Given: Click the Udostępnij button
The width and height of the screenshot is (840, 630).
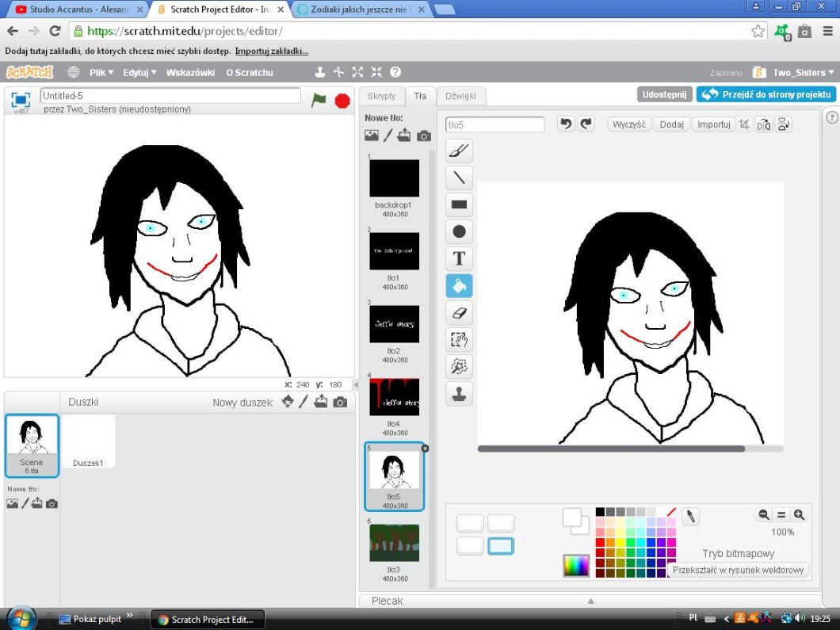Looking at the screenshot, I should tap(664, 94).
